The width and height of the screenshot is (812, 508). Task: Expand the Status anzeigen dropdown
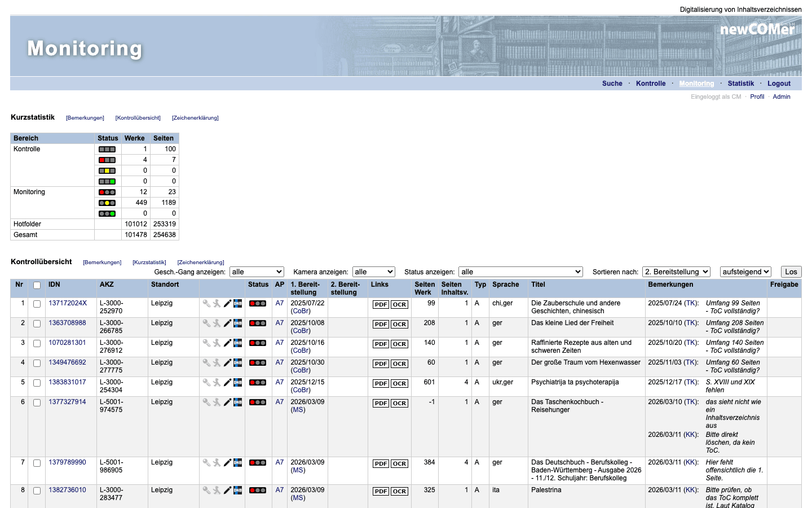pyautogui.click(x=520, y=272)
